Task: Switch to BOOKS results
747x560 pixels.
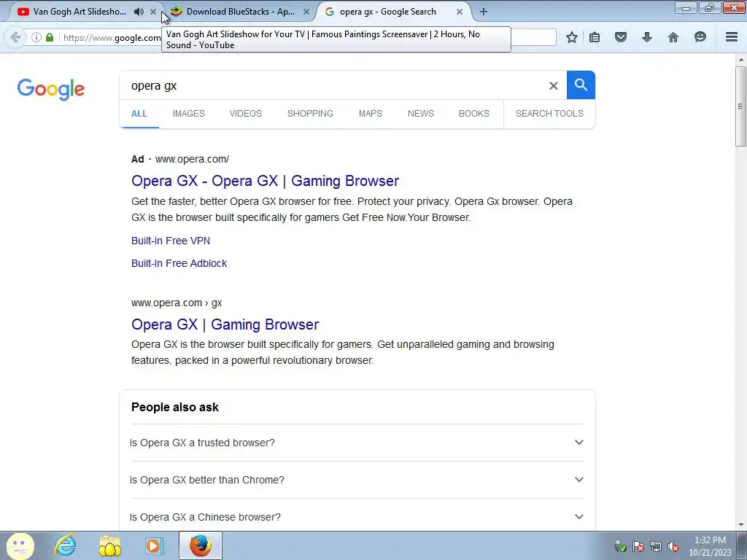Action: [474, 113]
